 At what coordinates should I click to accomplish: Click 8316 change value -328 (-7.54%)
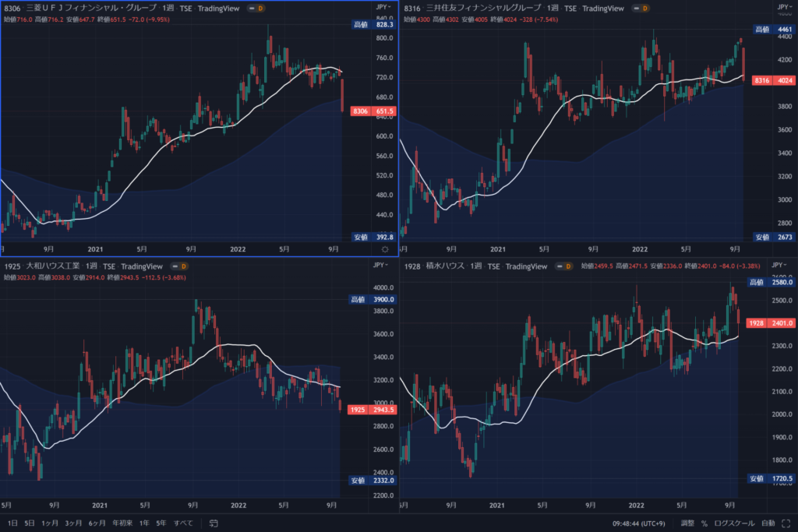click(538, 19)
